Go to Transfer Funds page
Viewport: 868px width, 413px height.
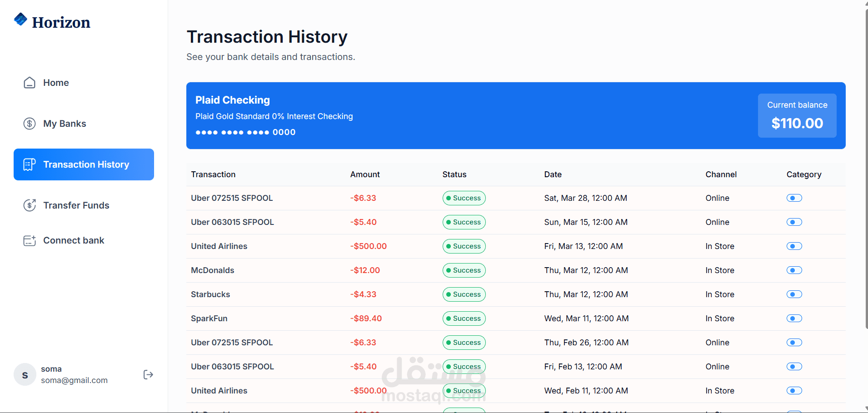(x=76, y=205)
